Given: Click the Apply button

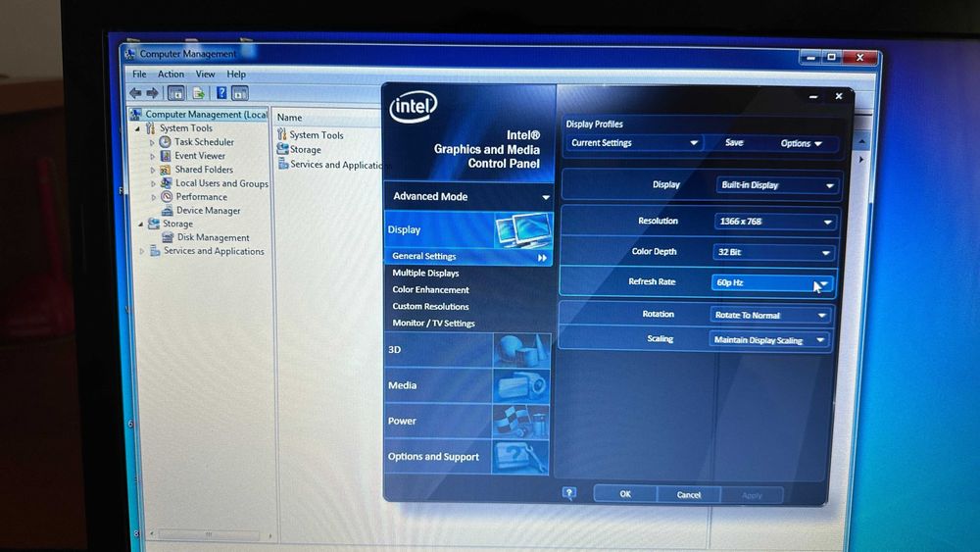Looking at the screenshot, I should click(x=752, y=495).
